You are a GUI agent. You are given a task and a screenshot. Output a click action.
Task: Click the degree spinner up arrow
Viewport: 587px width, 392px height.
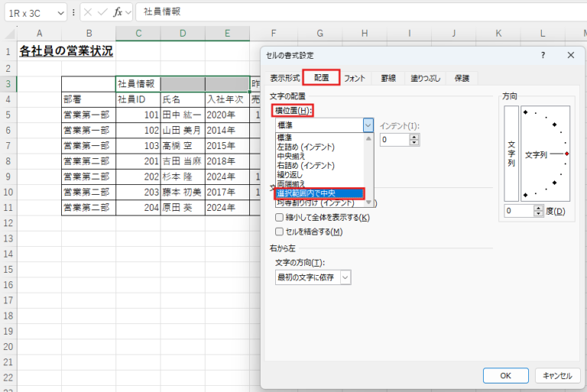tap(540, 208)
